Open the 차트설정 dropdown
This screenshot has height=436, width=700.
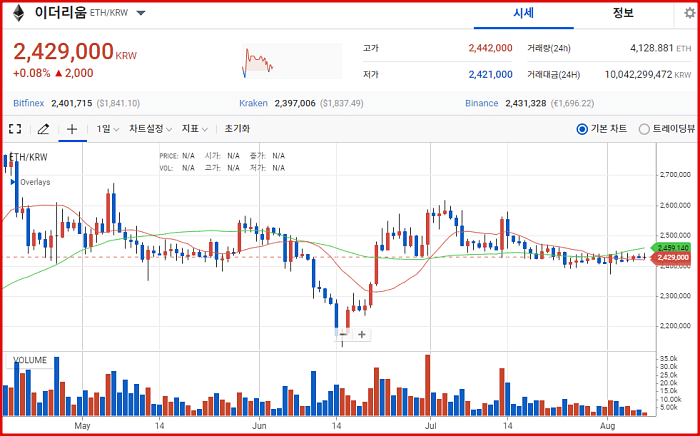pyautogui.click(x=150, y=129)
